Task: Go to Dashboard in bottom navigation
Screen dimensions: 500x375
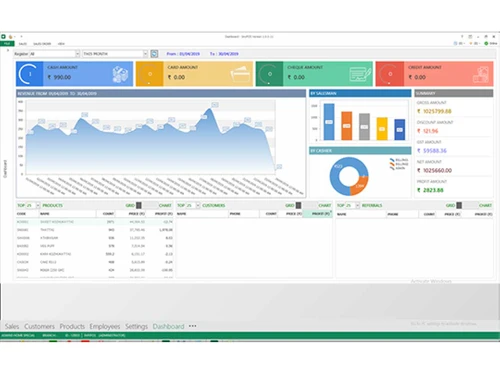Action: 168,326
